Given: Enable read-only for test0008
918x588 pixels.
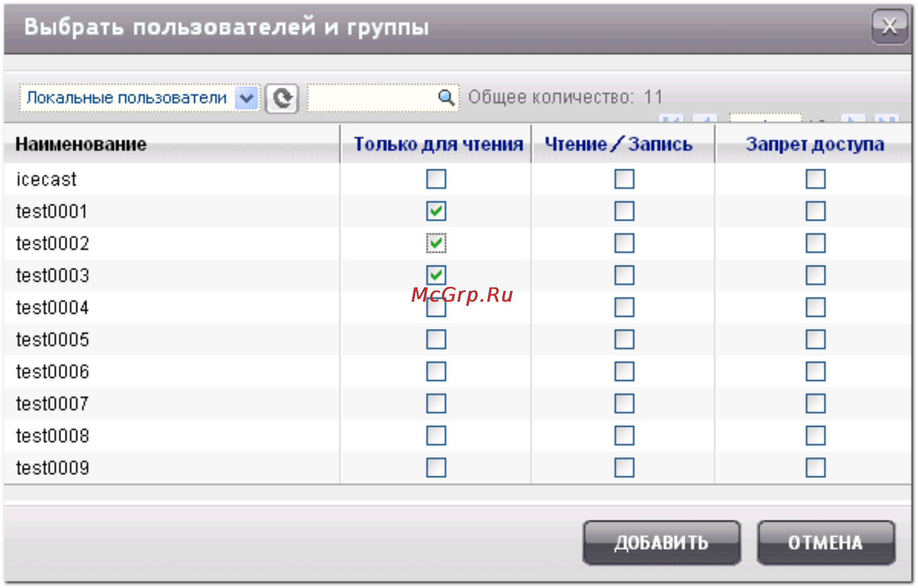Looking at the screenshot, I should click(436, 436).
